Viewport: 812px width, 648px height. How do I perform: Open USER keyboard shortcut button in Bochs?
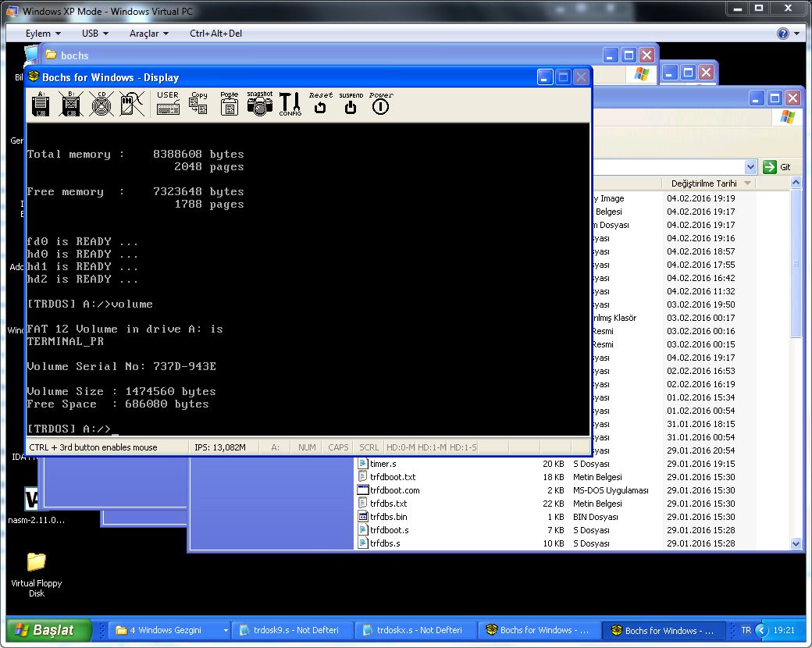[x=168, y=103]
